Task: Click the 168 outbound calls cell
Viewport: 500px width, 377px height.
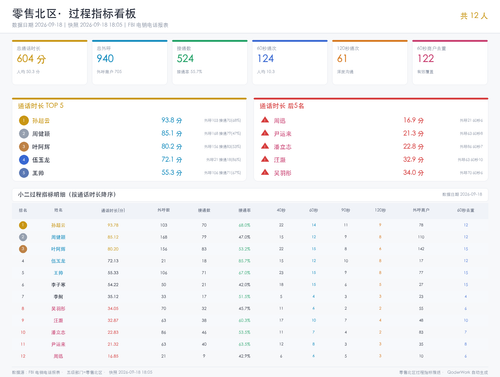Action: [x=164, y=237]
